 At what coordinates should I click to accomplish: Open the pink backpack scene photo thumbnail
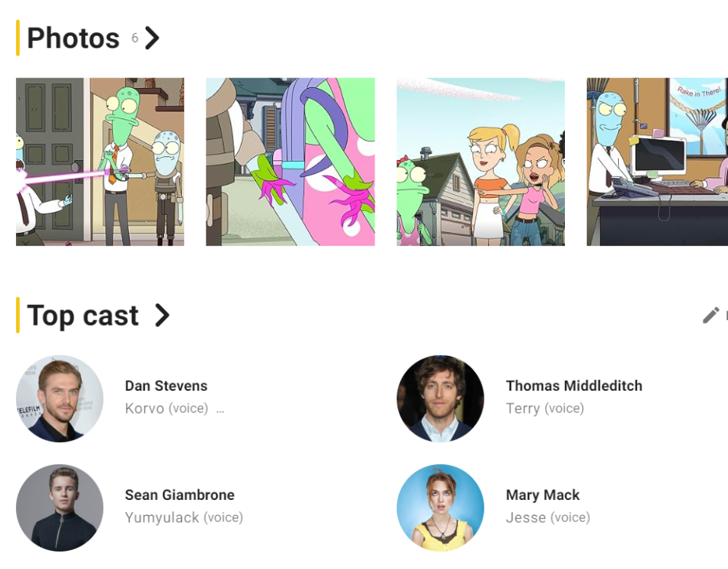(x=290, y=162)
